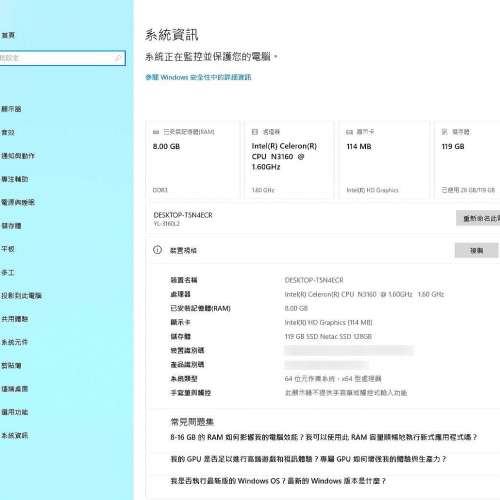The width and height of the screenshot is (500, 500).
Task: Click the rename this PC button
Action: [478, 218]
